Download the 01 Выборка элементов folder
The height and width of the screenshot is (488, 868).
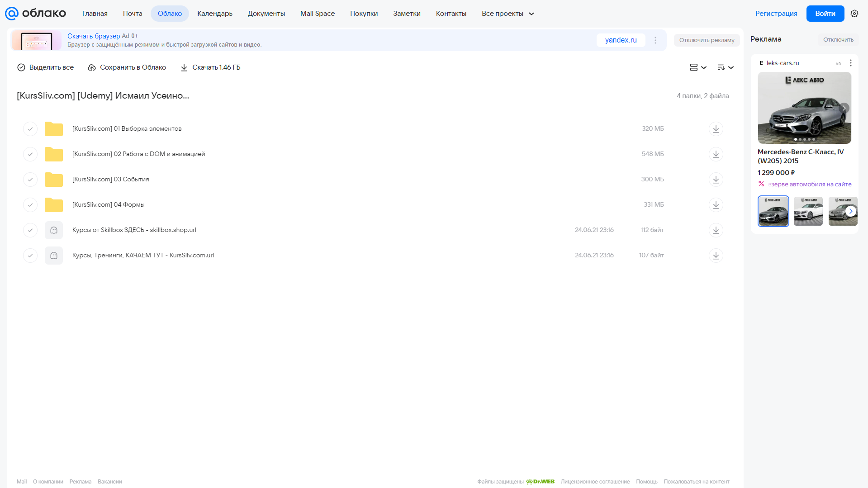pyautogui.click(x=716, y=129)
